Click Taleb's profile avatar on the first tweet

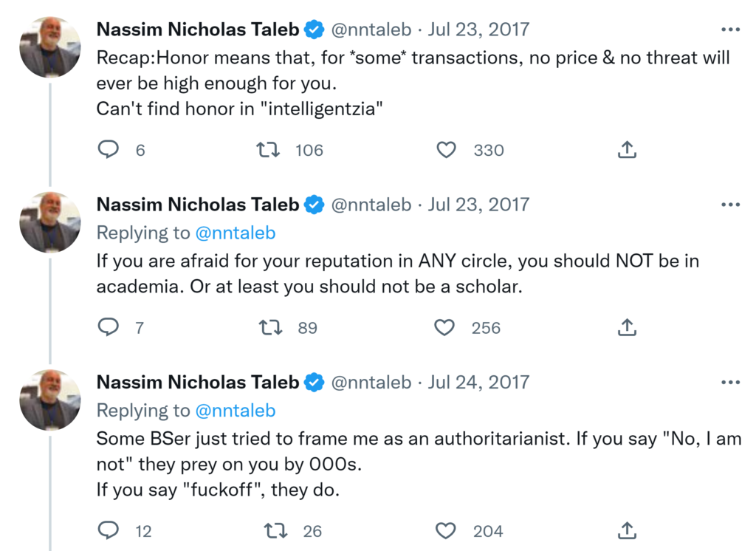click(49, 47)
